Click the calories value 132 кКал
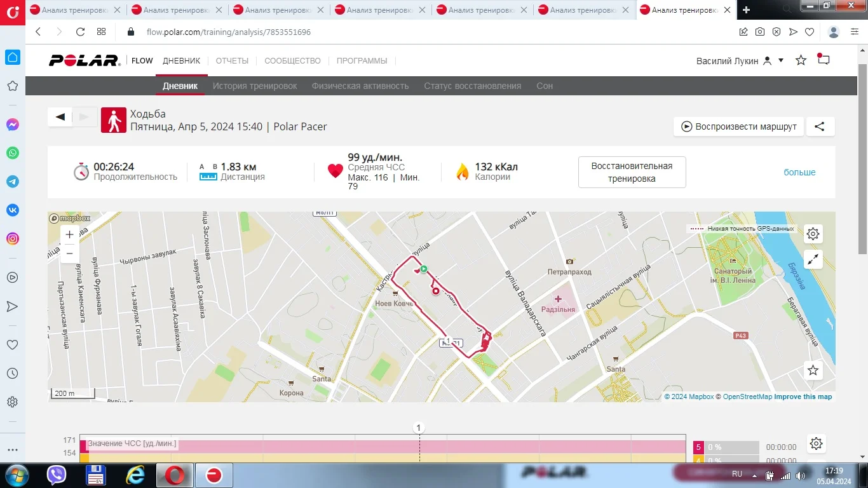Viewport: 868px width, 488px height. 496,166
